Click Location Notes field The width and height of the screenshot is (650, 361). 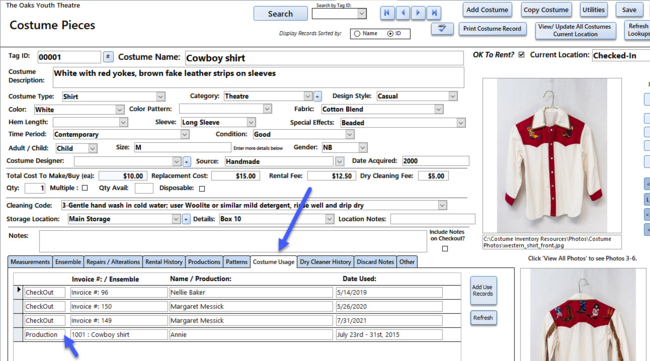432,219
